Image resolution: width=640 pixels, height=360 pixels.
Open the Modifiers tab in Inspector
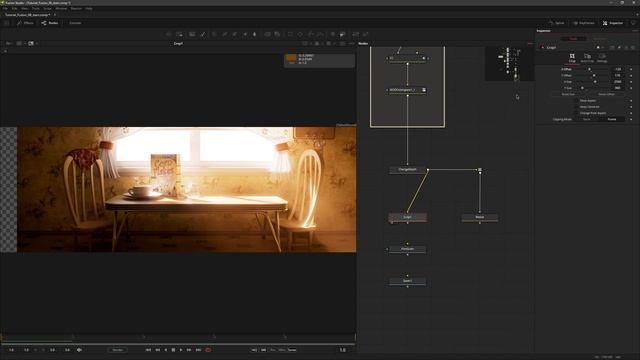point(600,38)
